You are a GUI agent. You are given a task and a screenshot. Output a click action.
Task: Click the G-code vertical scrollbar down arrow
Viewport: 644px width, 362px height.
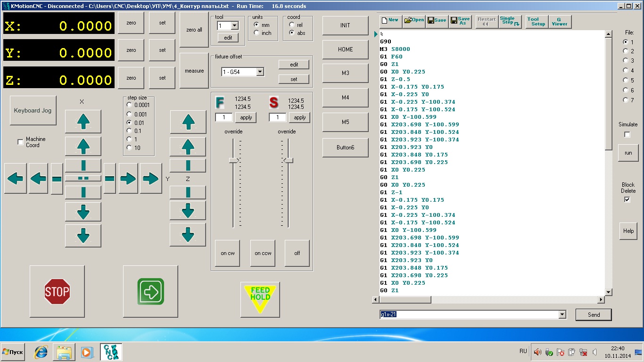pyautogui.click(x=608, y=292)
